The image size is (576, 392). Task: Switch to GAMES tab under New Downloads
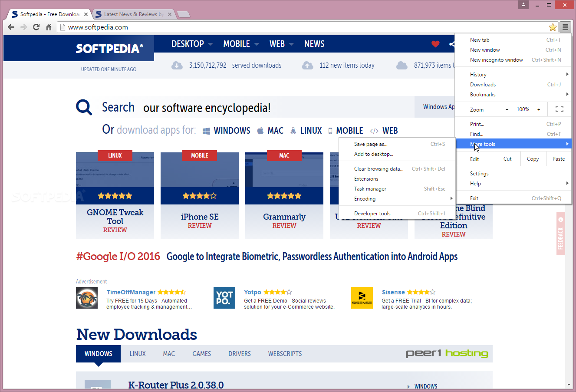[x=202, y=354]
